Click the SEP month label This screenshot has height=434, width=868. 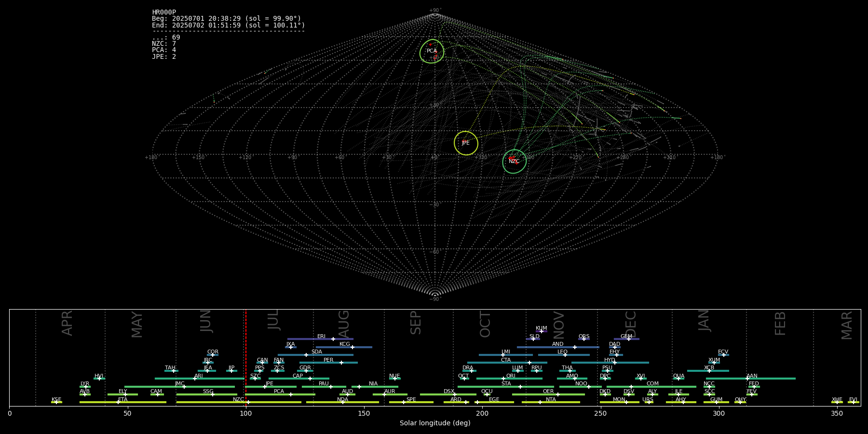(x=416, y=323)
